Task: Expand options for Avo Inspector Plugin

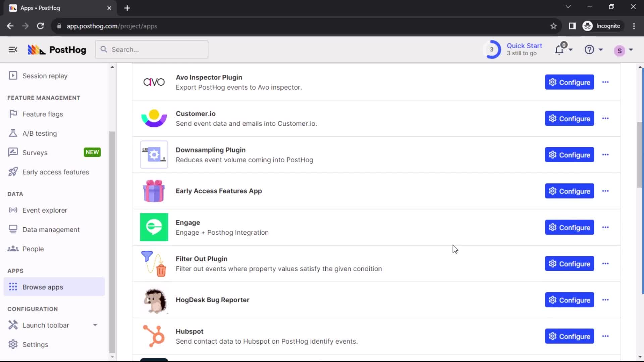Action: pyautogui.click(x=605, y=82)
